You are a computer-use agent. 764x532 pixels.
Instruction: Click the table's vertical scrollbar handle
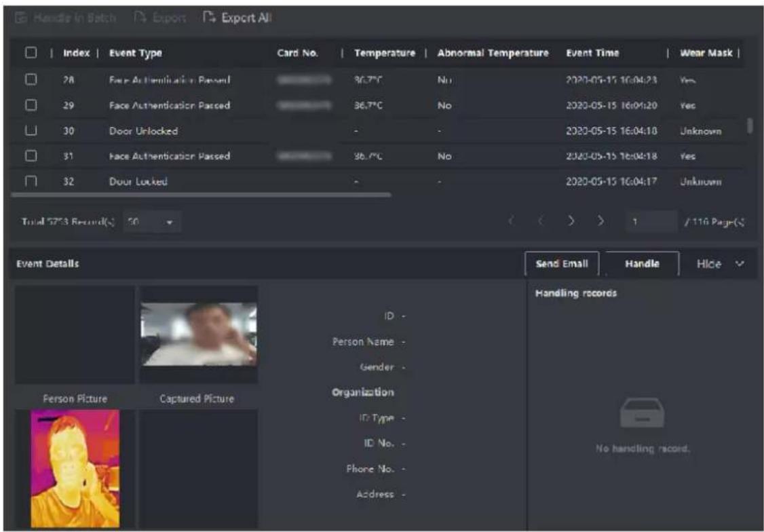(750, 126)
